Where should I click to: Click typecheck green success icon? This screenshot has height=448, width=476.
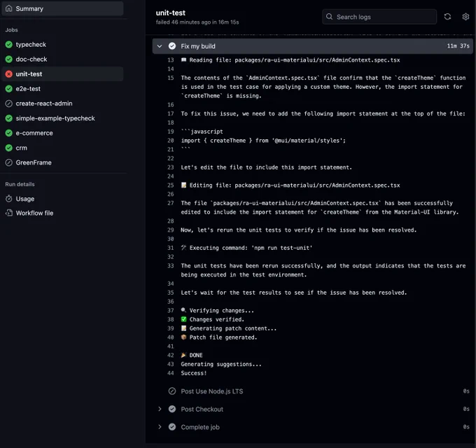point(9,45)
